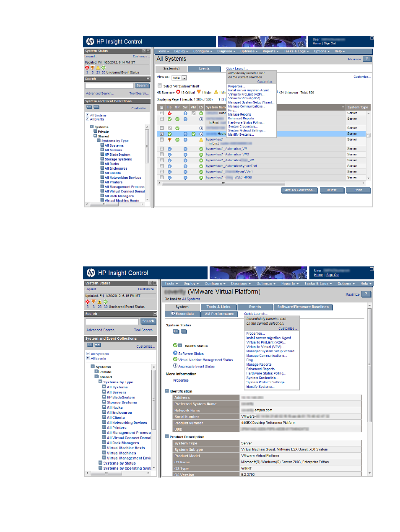Click Print button below systems table
Screen dimensions: 400x532
[x=358, y=190]
